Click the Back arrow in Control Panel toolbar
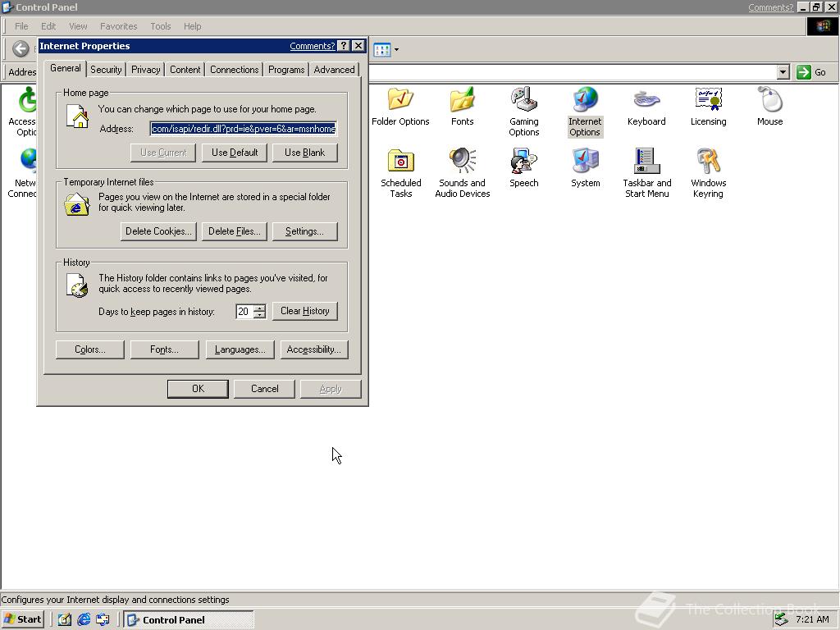 click(21, 48)
